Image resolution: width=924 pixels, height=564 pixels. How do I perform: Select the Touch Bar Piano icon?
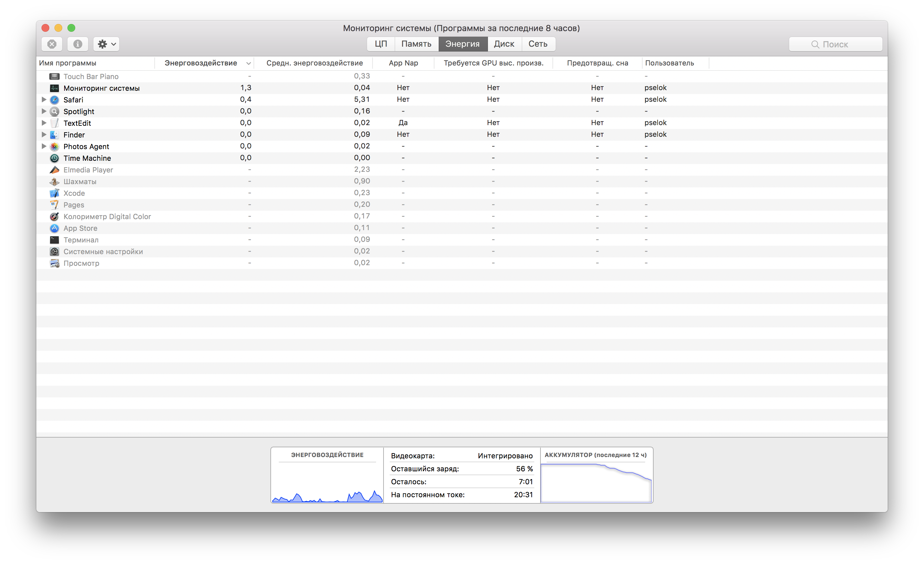pos(54,76)
